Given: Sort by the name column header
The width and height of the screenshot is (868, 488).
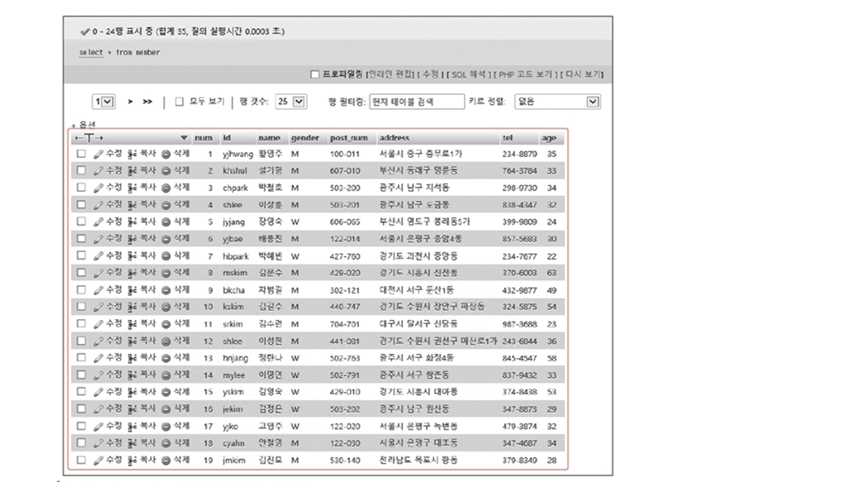Looking at the screenshot, I should pyautogui.click(x=269, y=138).
